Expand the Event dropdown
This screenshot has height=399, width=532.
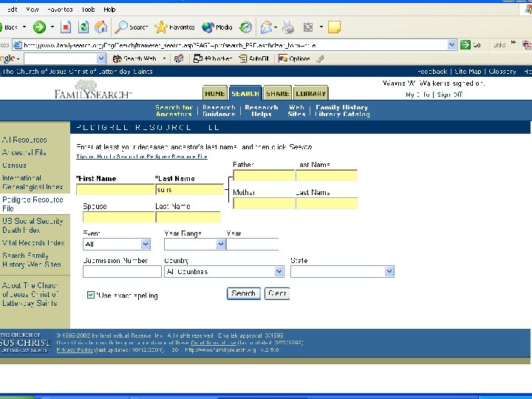click(145, 244)
